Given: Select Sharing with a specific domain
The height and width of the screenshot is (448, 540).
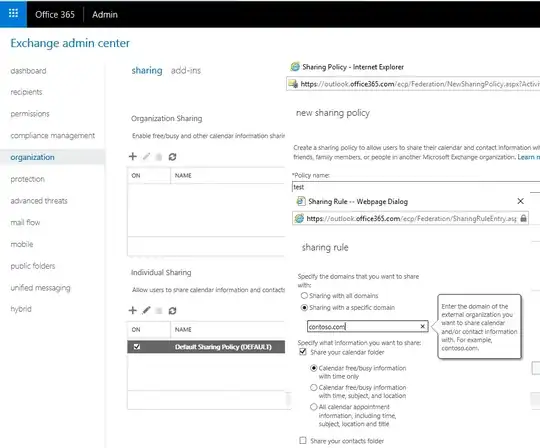Looking at the screenshot, I should (304, 308).
